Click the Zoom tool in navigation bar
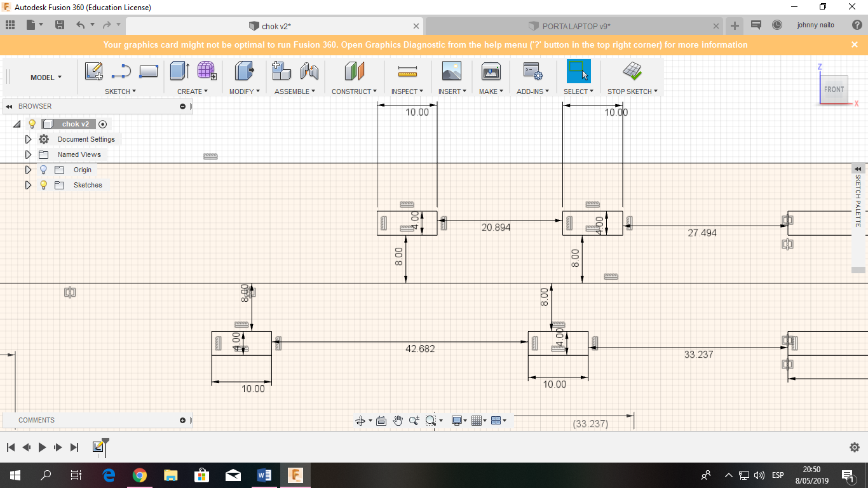This screenshot has width=868, height=488. [x=414, y=421]
